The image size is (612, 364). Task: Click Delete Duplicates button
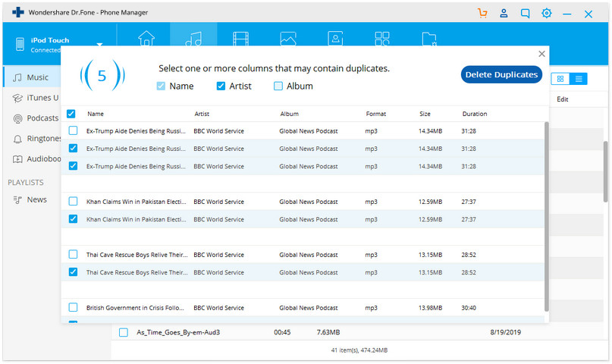(x=501, y=74)
